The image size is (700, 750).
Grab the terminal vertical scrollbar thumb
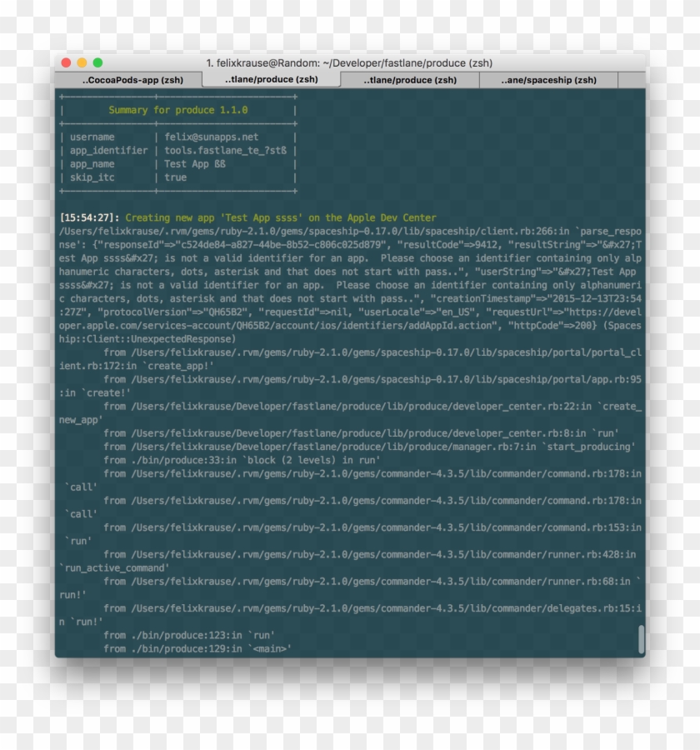[641, 638]
